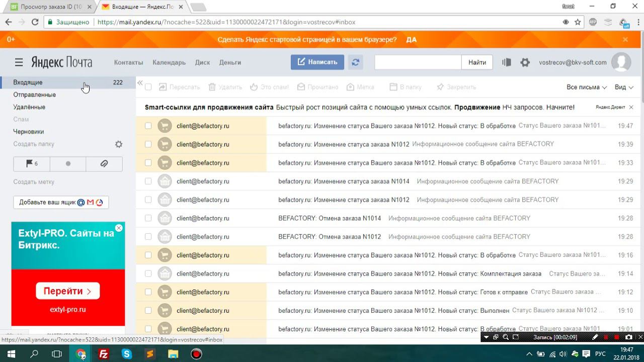Tick the select-all messages checkbox
644x362 pixels.
pyautogui.click(x=148, y=87)
